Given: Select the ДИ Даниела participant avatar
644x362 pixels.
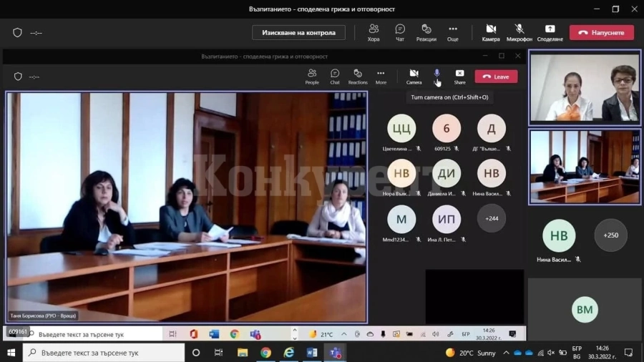Looking at the screenshot, I should 447,173.
